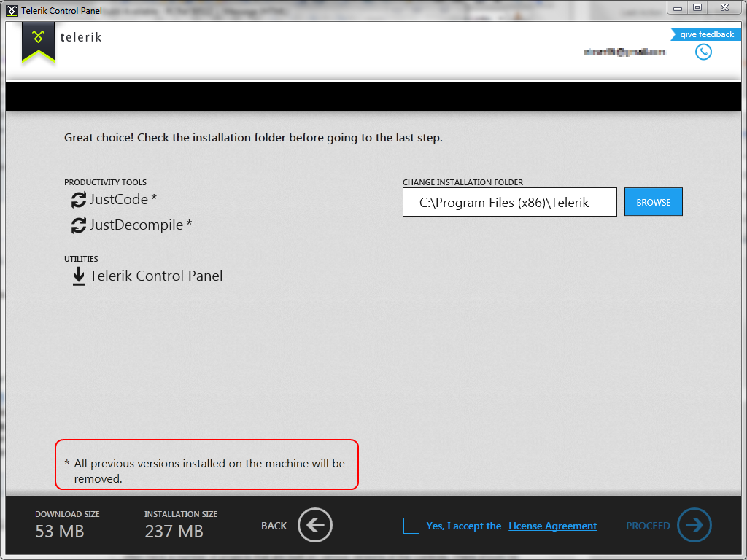Image resolution: width=747 pixels, height=560 pixels.
Task: Click the 53 MB download size value
Action: coord(60,532)
